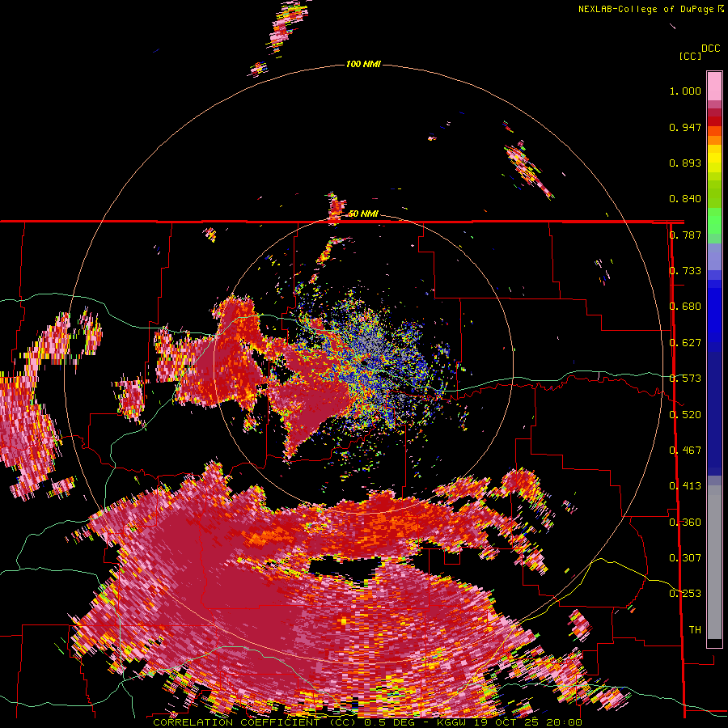Viewport: 728px width, 728px height.
Task: Click the 1.000 scale value
Action: pyautogui.click(x=685, y=91)
